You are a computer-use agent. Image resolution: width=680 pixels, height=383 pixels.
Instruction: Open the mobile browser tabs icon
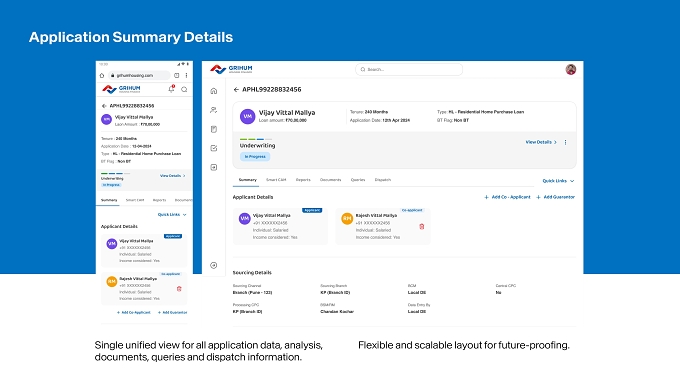pyautogui.click(x=177, y=75)
